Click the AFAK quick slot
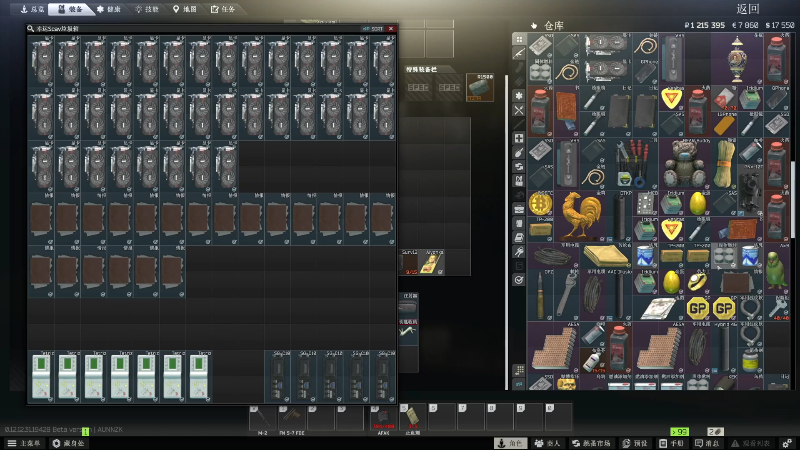Viewport: 800px width, 450px height. pos(383,419)
